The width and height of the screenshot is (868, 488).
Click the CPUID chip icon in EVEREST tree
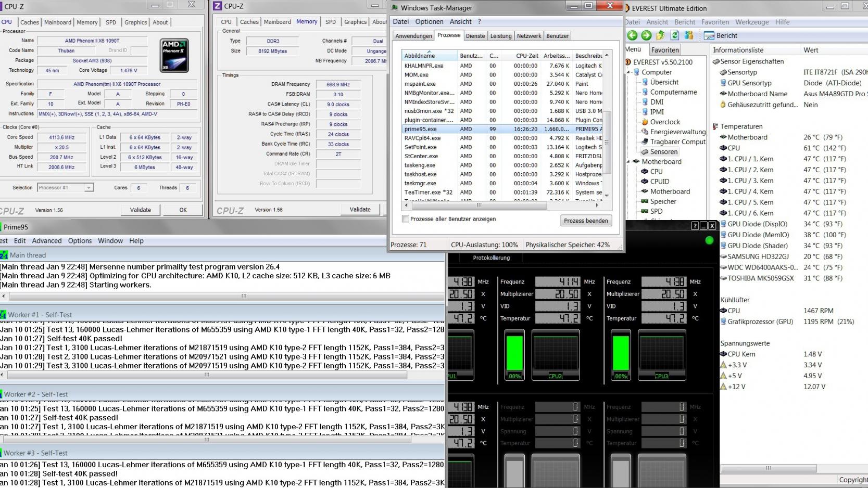tap(645, 182)
